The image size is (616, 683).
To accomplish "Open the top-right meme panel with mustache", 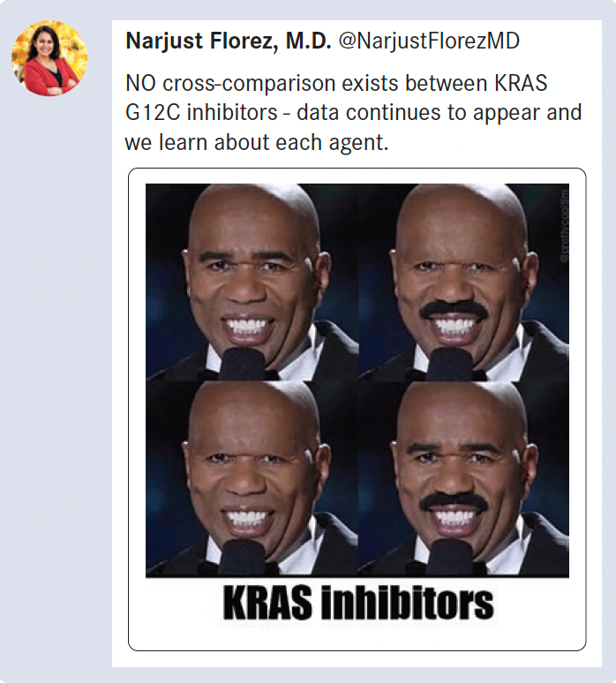I will (x=463, y=281).
